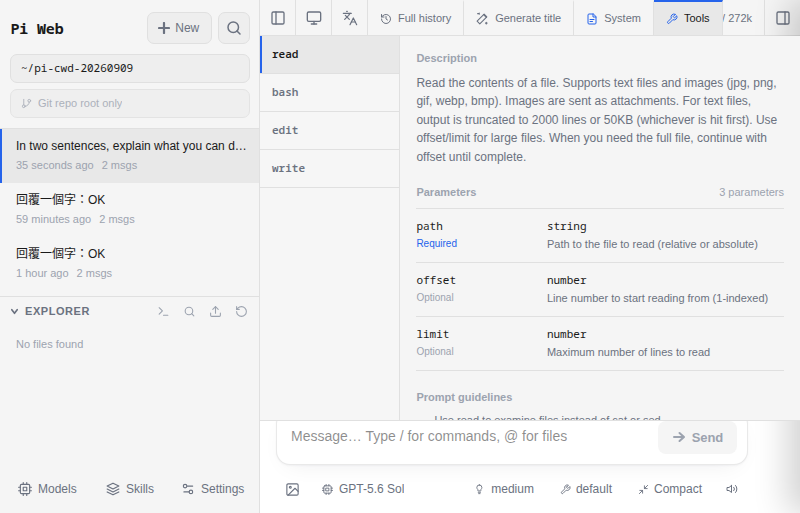Screen dimensions: 800x513
Task: Click the 'No files found' message
Action: pos(49,344)
